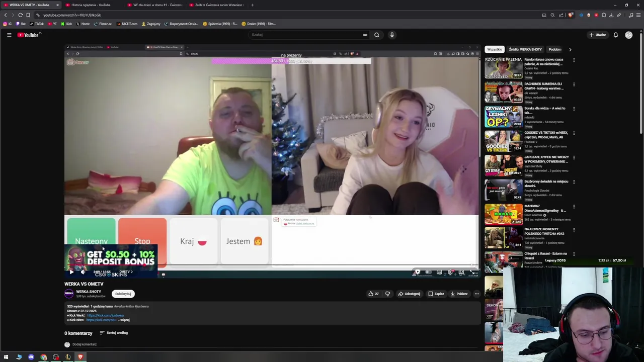This screenshot has width=644, height=362.
Task: Open the RZUCANIE PALENIA video thumbnail
Action: click(504, 68)
